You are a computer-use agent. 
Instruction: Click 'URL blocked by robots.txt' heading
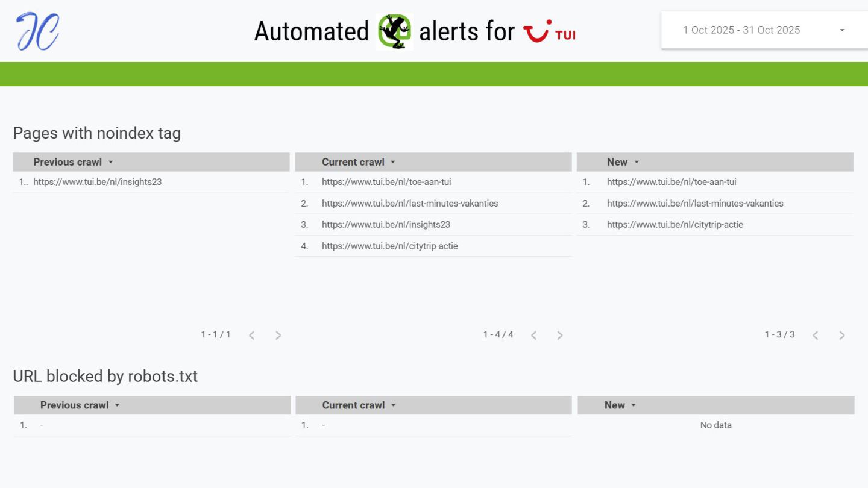pos(105,377)
